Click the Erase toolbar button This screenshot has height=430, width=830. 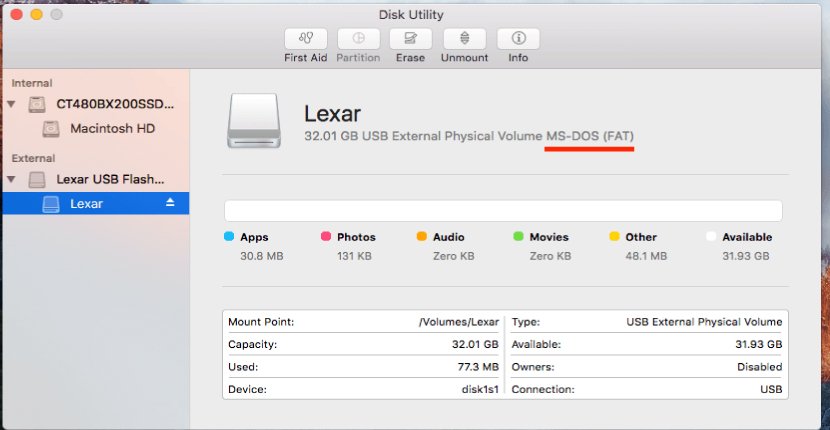411,39
